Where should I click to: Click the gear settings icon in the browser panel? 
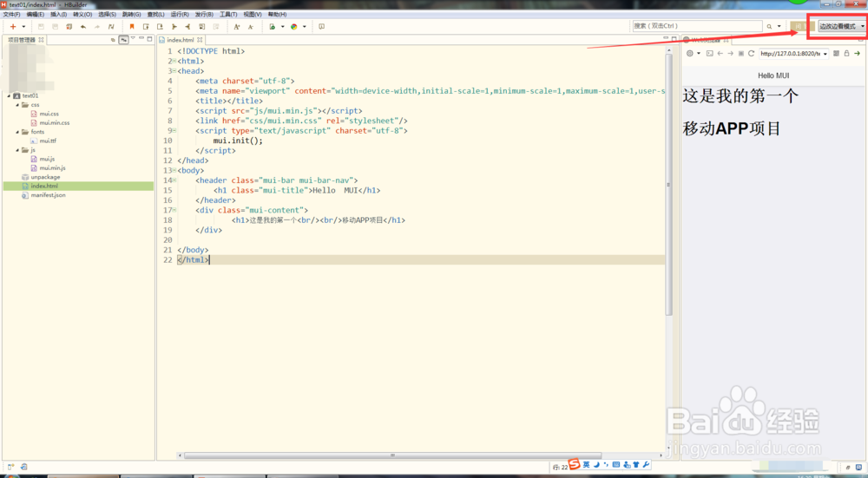tap(689, 54)
